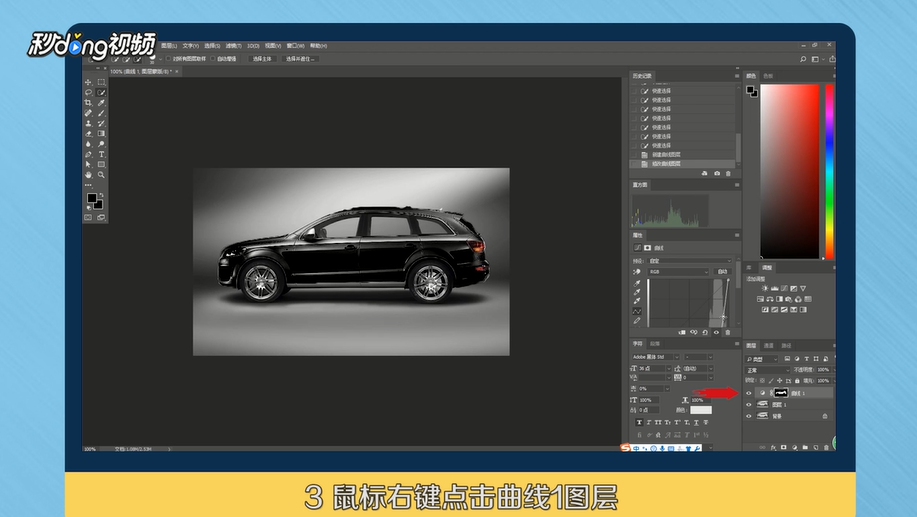Select the Dodge tool

tap(101, 144)
